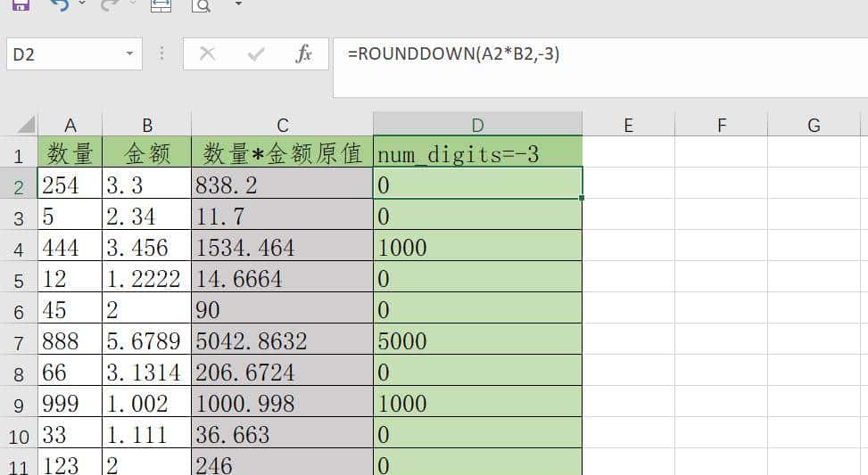Select cell containing 36.663
Image resolution: width=868 pixels, height=475 pixels.
pyautogui.click(x=282, y=432)
